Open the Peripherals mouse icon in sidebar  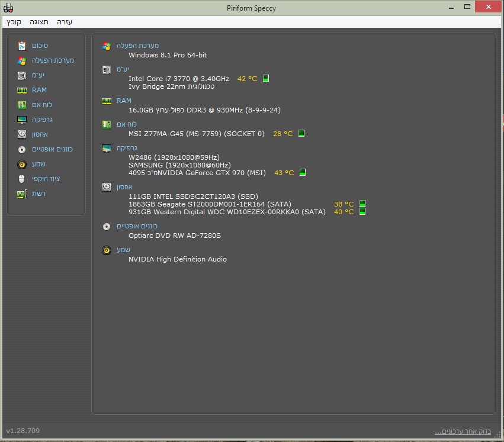pos(22,179)
